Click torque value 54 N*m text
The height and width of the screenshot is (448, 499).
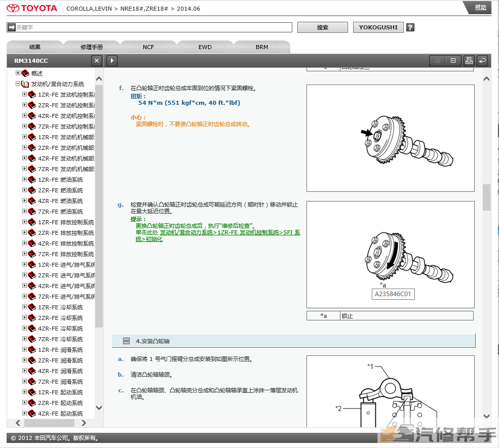pos(189,103)
